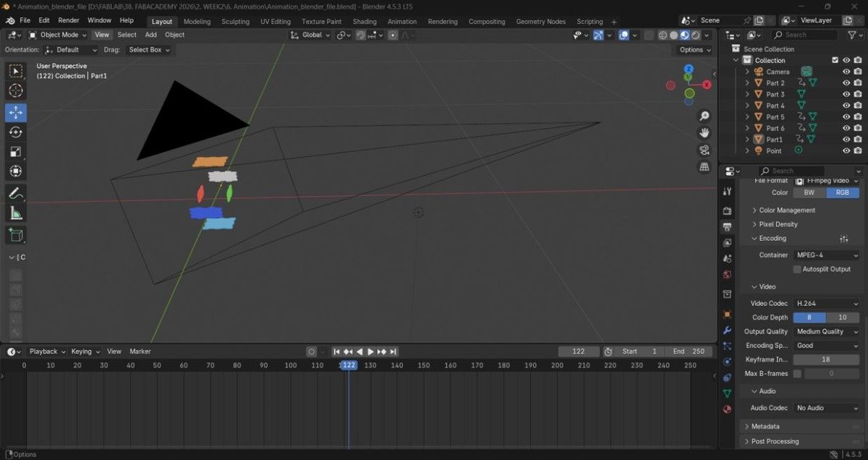Viewport: 868px width, 460px height.
Task: Open the Material properties tab icon
Action: click(727, 409)
